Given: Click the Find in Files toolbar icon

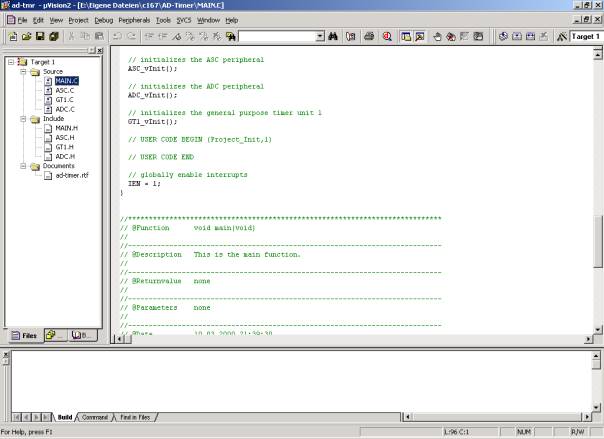Looking at the screenshot, I should coord(231,37).
